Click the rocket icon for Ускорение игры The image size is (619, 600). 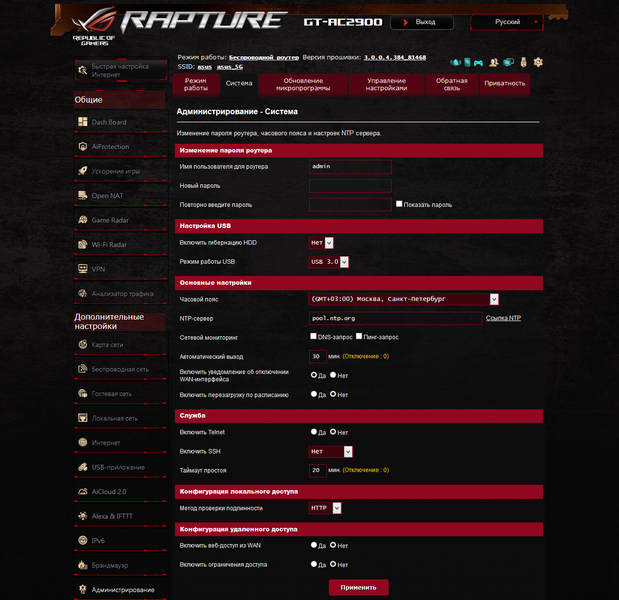coord(83,171)
